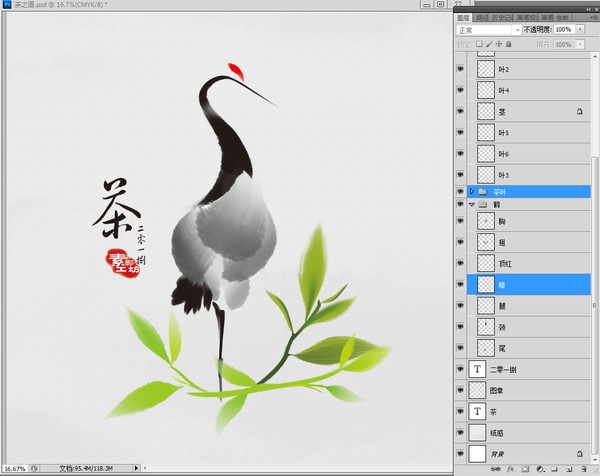Collapse the 鹤 group triangle
The height and width of the screenshot is (476, 600).
pyautogui.click(x=472, y=205)
